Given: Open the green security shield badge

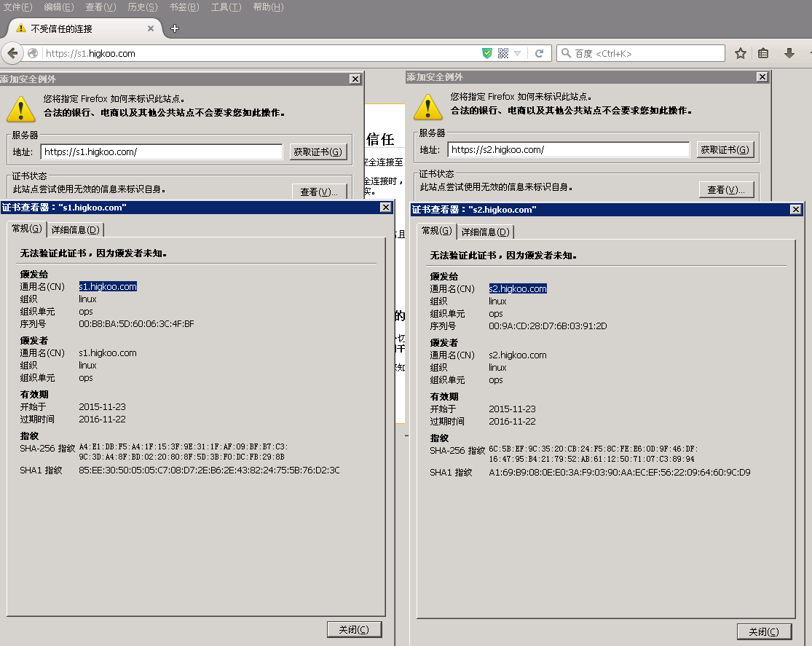Looking at the screenshot, I should click(486, 52).
